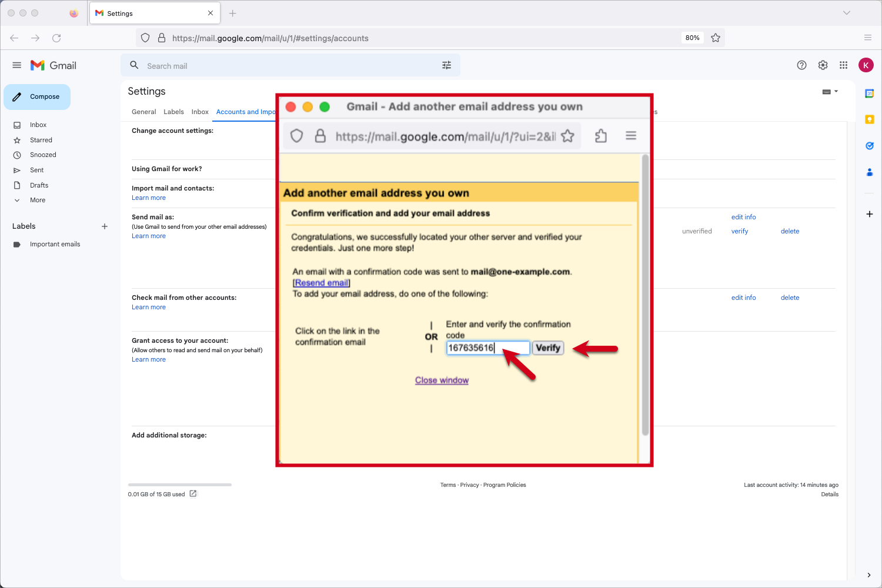Open the Inbox folder
This screenshot has height=588, width=882.
(38, 125)
